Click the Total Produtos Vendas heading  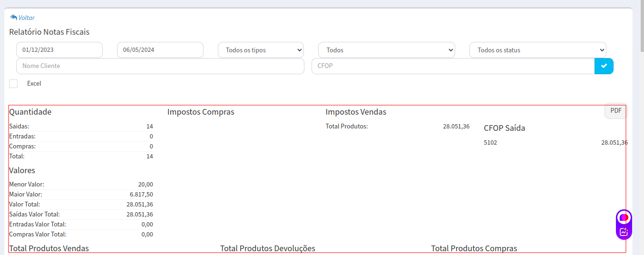(x=49, y=248)
